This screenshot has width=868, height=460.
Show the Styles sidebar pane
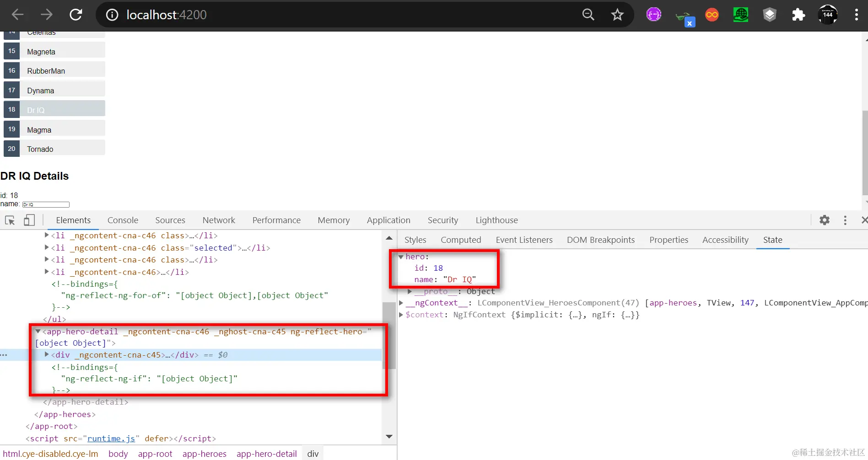[x=415, y=240]
